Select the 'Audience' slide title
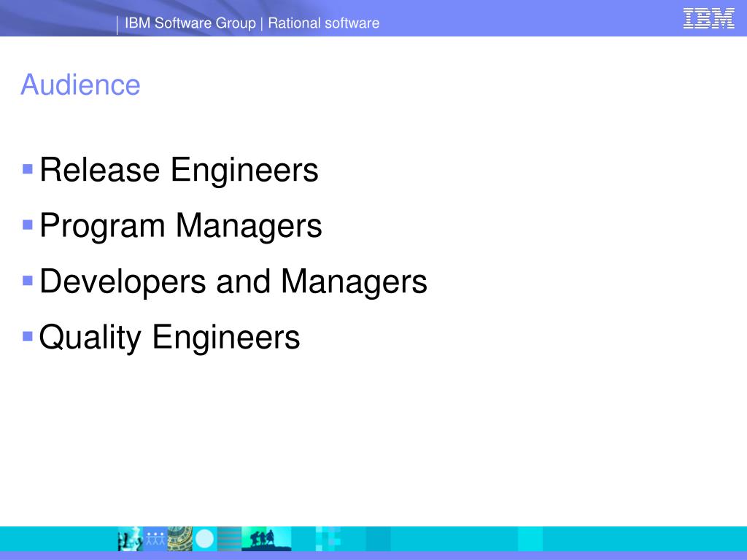The height and width of the screenshot is (560, 747). (x=80, y=85)
